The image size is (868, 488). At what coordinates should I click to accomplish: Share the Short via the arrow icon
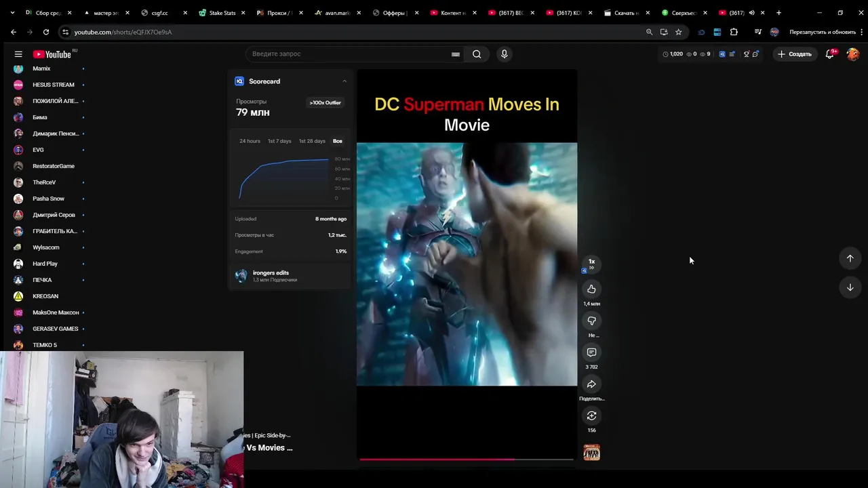coord(591,384)
